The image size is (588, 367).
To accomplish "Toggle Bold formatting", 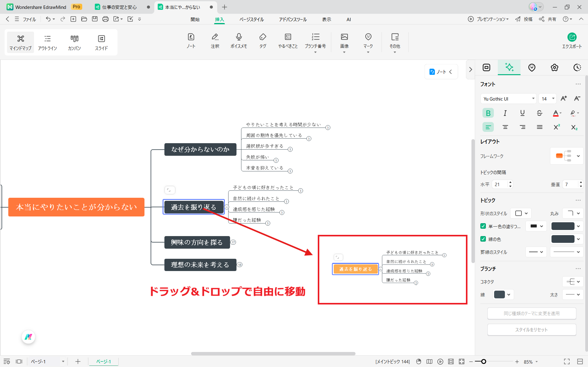I will click(488, 113).
